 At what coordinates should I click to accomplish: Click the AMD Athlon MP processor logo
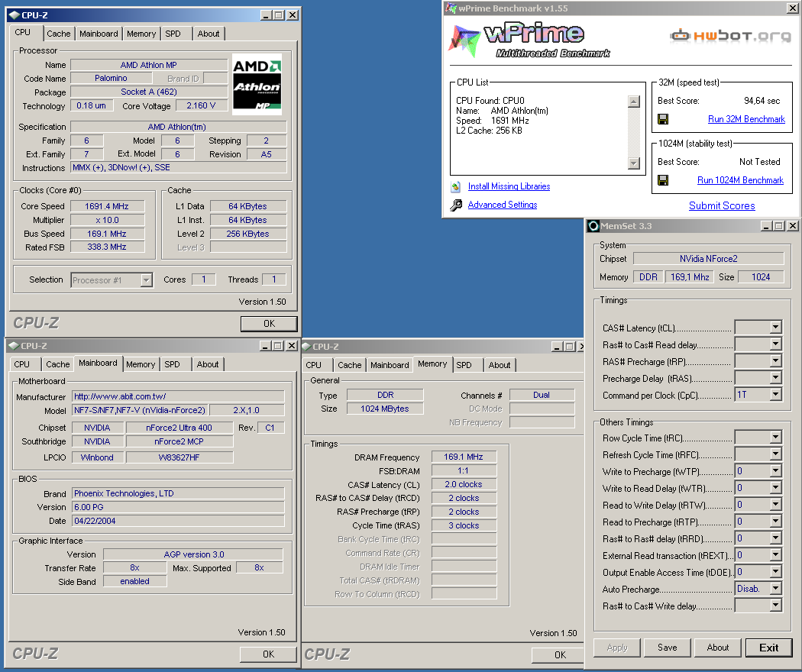tap(257, 84)
